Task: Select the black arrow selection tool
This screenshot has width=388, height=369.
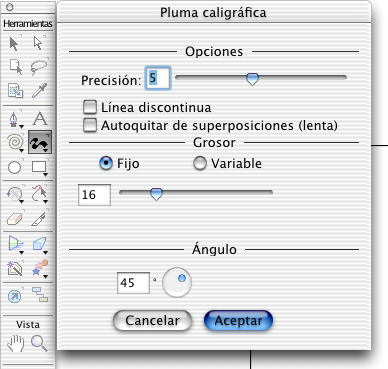Action: pyautogui.click(x=14, y=44)
